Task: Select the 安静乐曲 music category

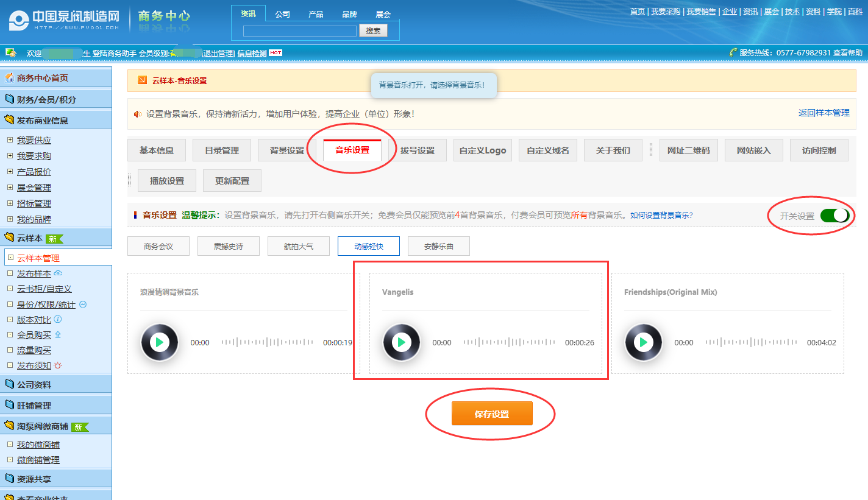Action: coord(439,247)
